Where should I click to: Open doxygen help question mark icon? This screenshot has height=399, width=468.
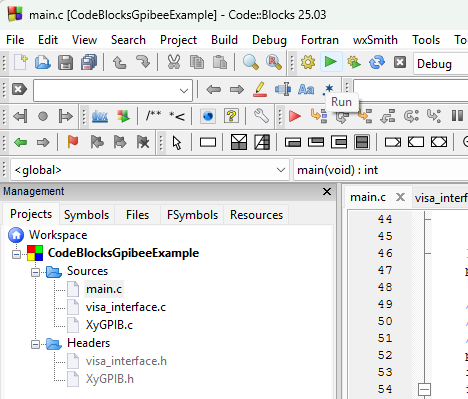pos(231,116)
